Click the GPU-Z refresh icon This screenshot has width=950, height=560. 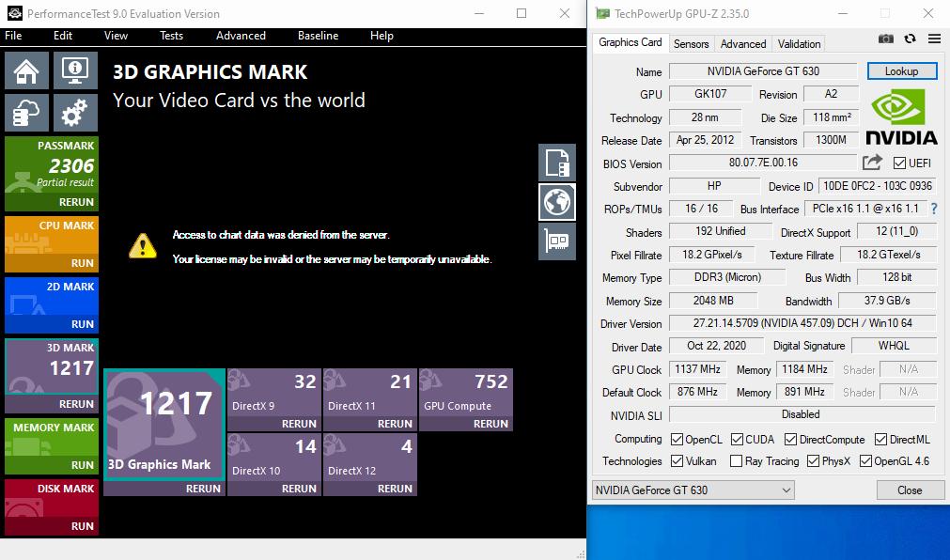910,39
